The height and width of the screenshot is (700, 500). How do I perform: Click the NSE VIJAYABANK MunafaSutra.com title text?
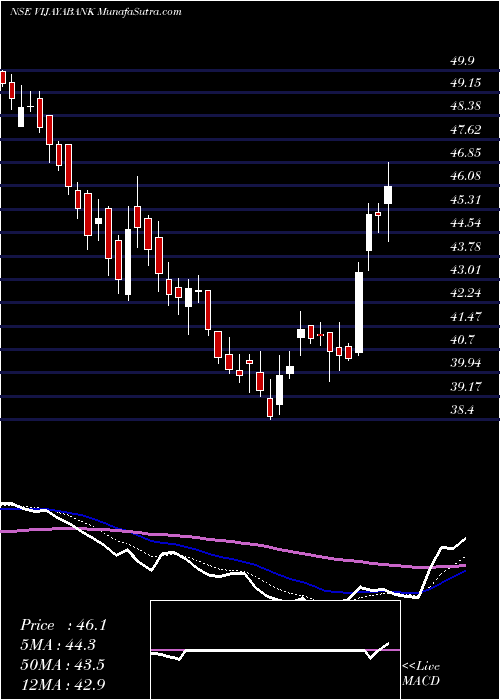pyautogui.click(x=95, y=12)
